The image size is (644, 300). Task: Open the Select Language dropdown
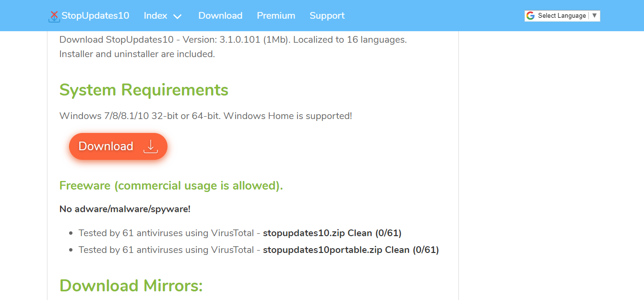[561, 16]
